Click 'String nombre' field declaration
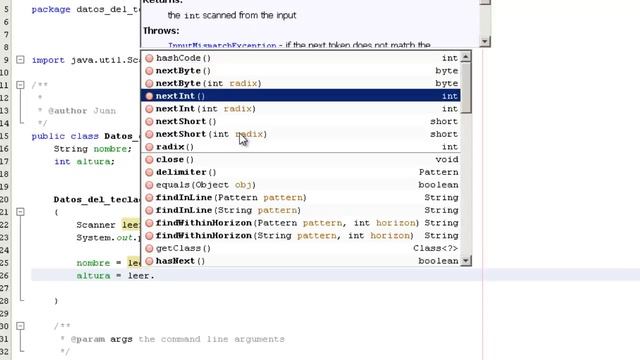Viewport: 640px width, 360px height. [93, 149]
